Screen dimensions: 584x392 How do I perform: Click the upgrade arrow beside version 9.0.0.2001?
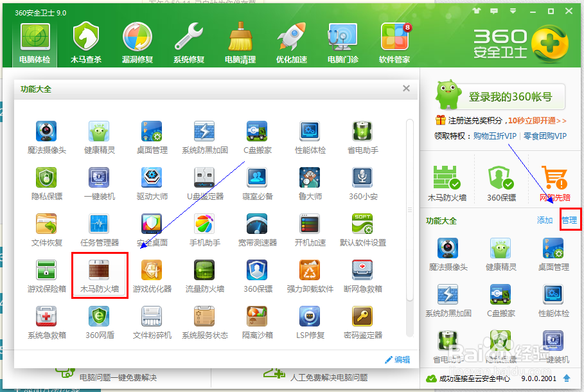(x=567, y=379)
